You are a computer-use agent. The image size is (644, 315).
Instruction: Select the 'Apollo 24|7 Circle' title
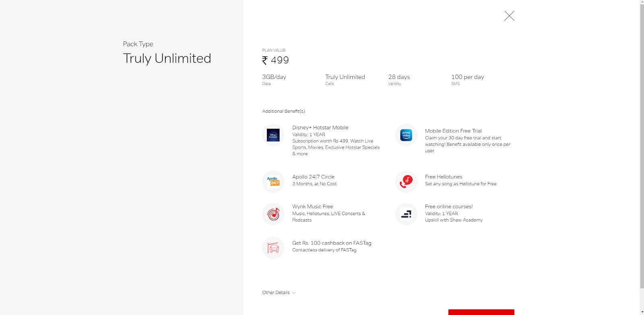[313, 177]
